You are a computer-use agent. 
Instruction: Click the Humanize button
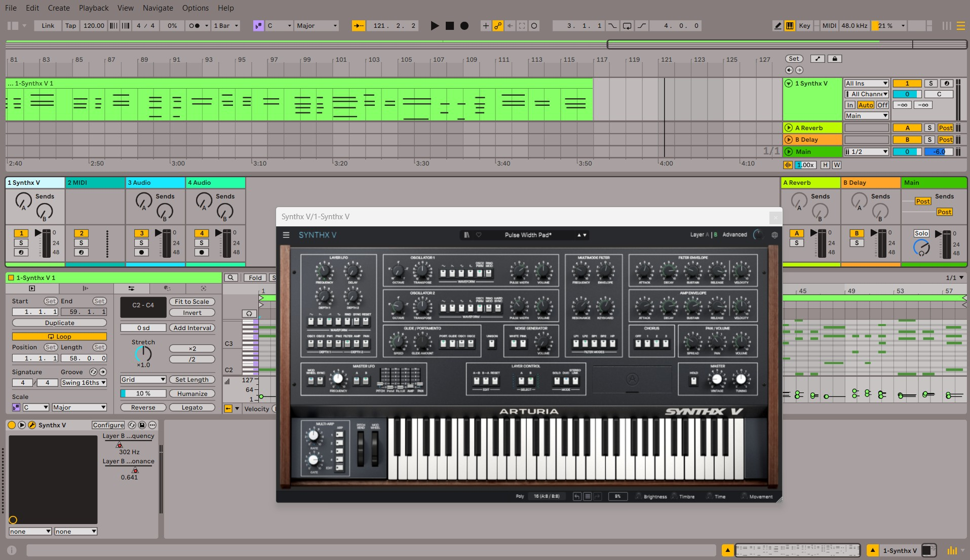(192, 394)
